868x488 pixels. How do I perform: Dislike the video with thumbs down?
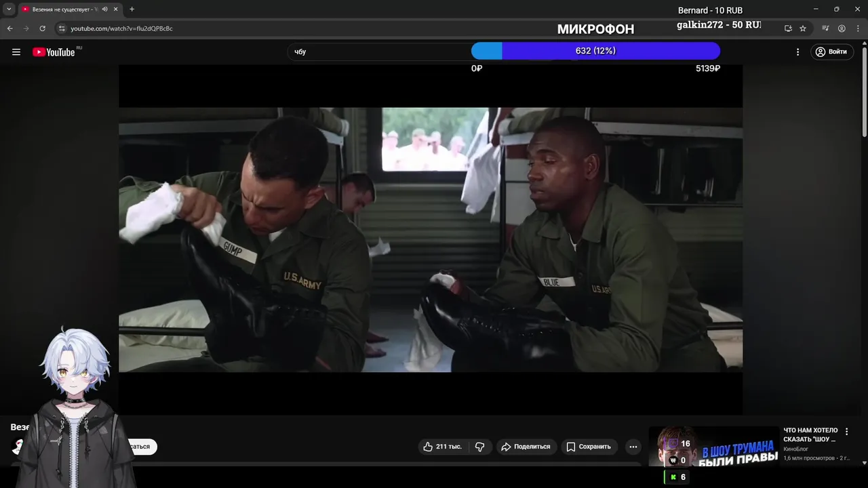point(479,447)
